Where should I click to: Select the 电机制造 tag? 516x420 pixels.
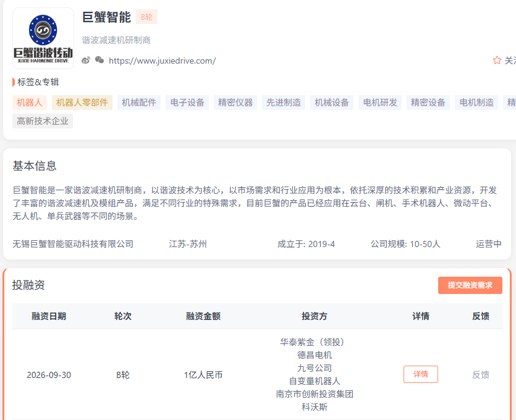476,103
